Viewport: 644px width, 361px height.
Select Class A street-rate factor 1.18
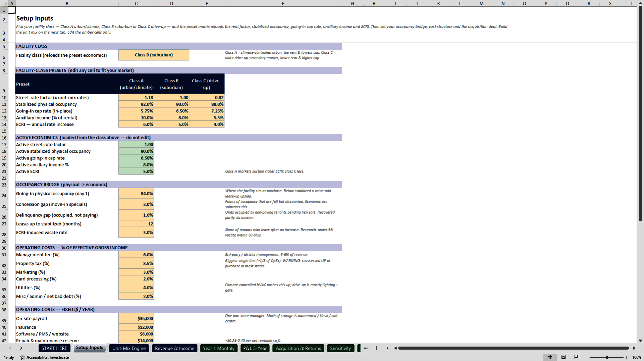pyautogui.click(x=136, y=98)
